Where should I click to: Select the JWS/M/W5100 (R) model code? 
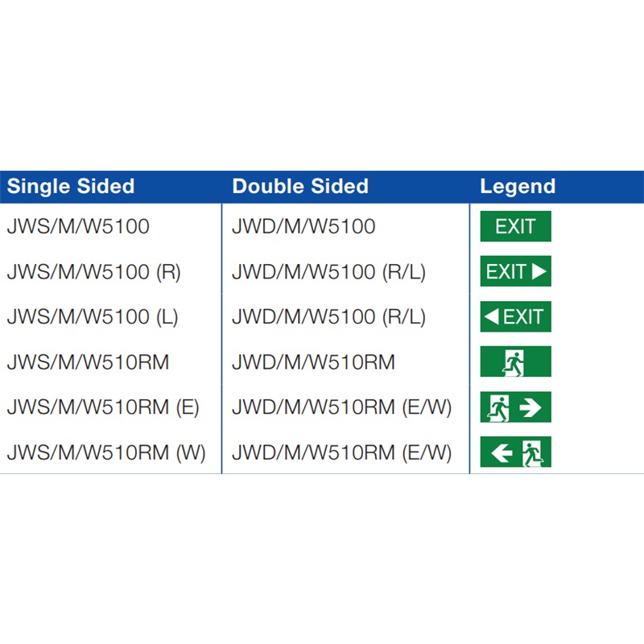pos(93,272)
